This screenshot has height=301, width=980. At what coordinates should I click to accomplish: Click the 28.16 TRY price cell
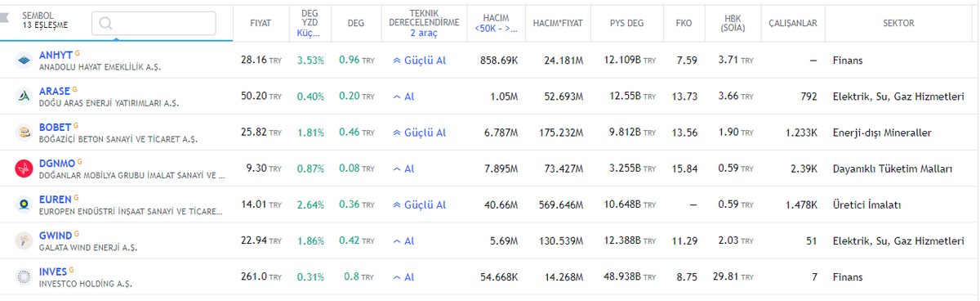click(261, 60)
